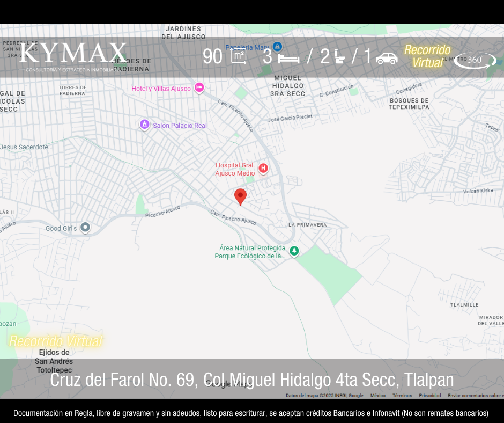Viewport: 504px width, 423px height.
Task: Click the 'Área Natural Protegida Parque Ecológico' label
Action: pyautogui.click(x=250, y=252)
